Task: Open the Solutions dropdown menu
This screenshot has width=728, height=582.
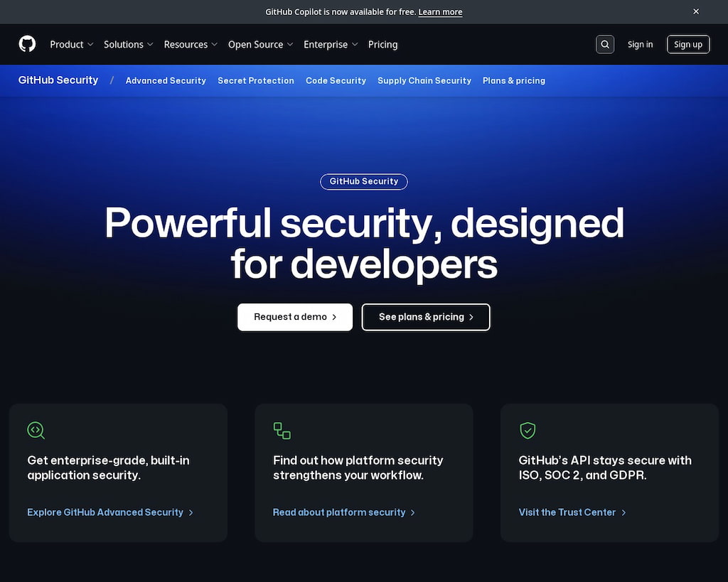Action: (128, 44)
